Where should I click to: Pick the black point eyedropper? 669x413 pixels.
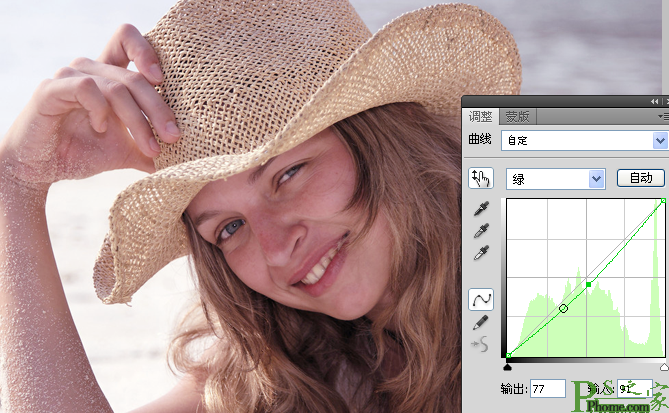click(x=481, y=209)
